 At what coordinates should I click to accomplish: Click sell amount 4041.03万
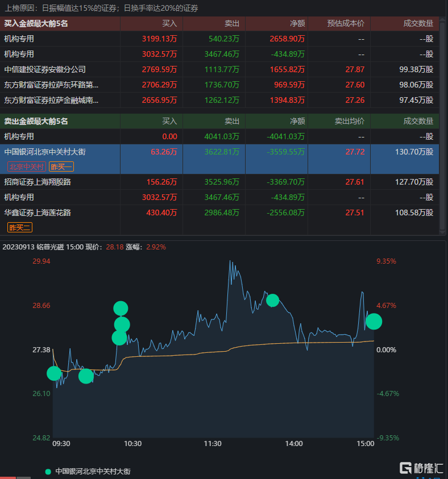click(222, 136)
